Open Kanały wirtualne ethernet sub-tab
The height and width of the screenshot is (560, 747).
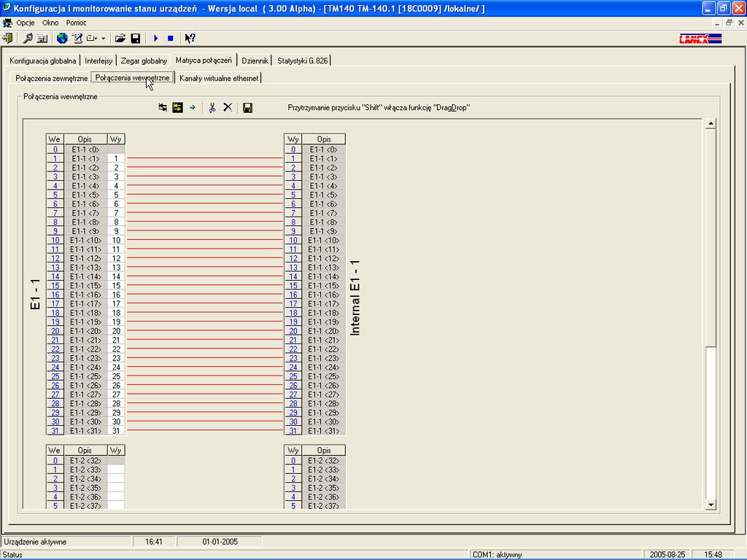219,78
